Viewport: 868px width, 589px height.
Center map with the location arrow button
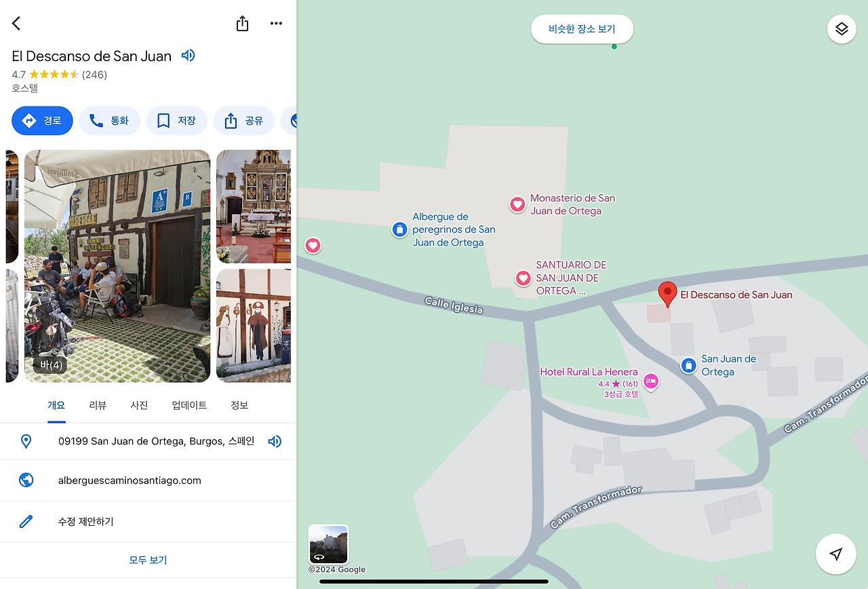[x=836, y=554]
